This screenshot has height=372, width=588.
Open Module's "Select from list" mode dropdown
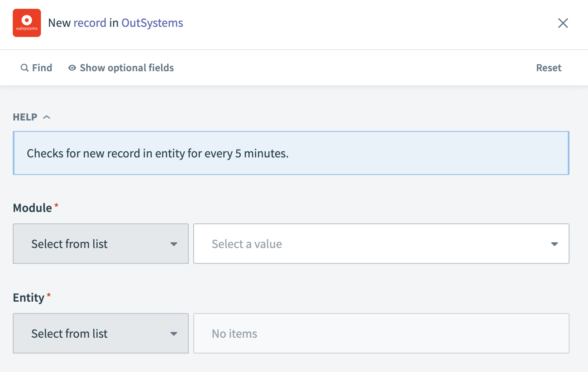[x=101, y=244]
